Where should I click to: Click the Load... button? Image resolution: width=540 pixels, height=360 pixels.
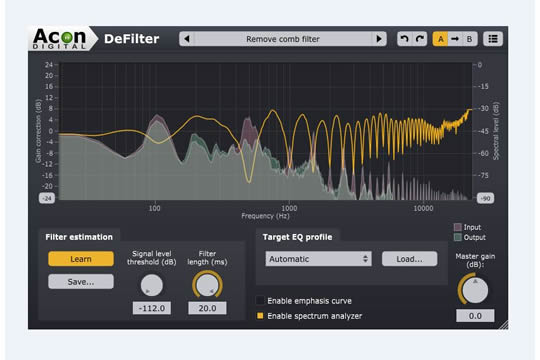pyautogui.click(x=409, y=259)
